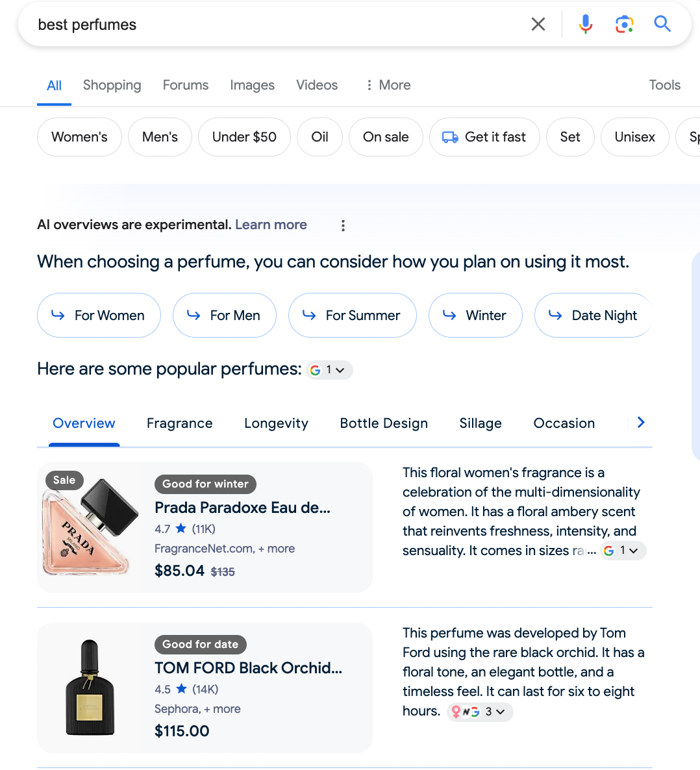Click the (11K) review count
Screen dimensions: 700x770
tap(204, 529)
